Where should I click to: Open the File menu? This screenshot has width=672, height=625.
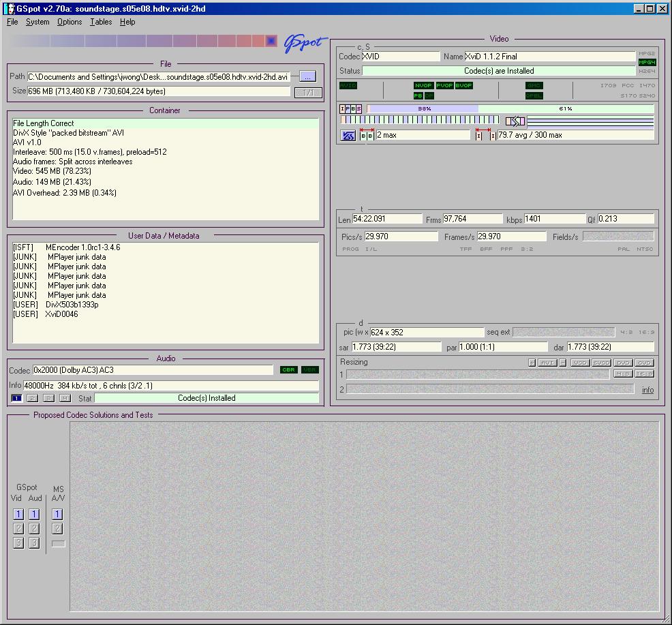[x=12, y=22]
